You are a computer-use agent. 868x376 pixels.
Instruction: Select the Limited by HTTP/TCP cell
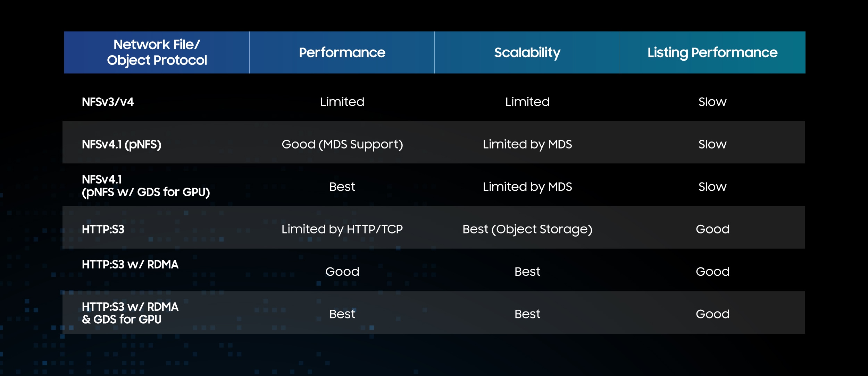point(342,229)
